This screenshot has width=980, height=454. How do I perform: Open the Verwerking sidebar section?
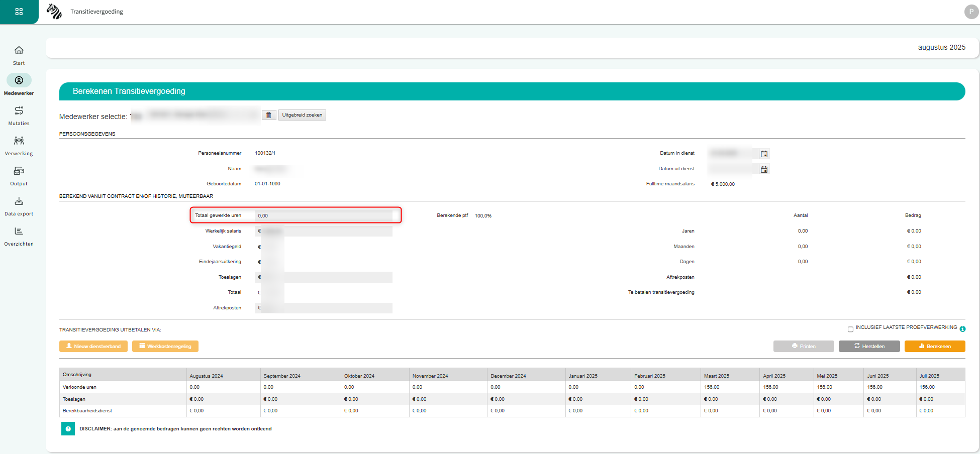pos(19,141)
